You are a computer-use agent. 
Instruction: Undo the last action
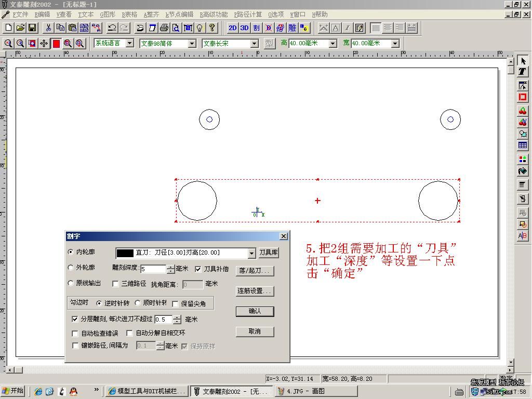click(112, 28)
